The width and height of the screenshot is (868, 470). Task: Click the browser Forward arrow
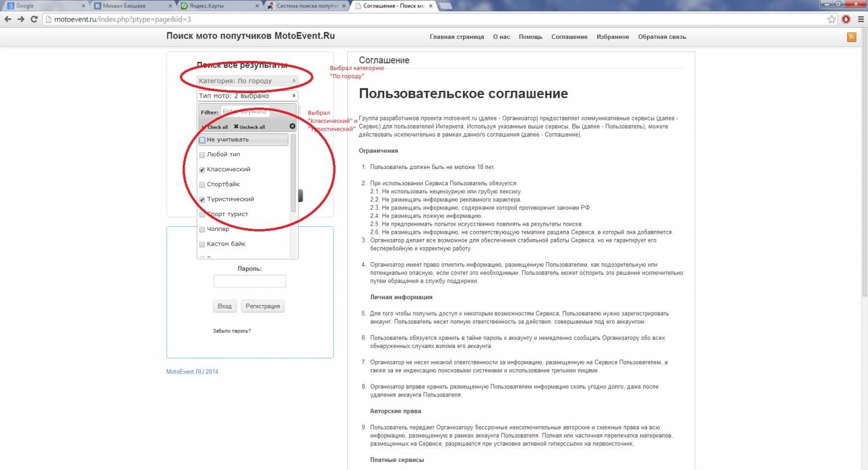click(x=21, y=19)
